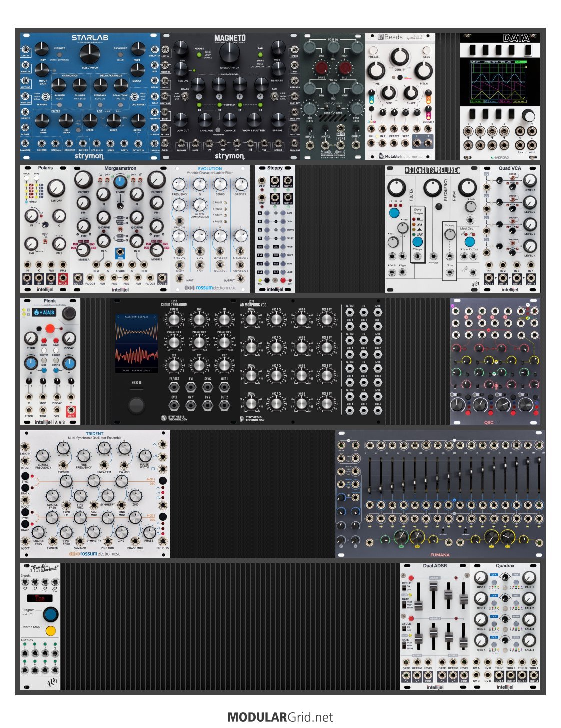Click the OUT 1 jack on Quadrax
The width and height of the screenshot is (561, 728).
499,676
